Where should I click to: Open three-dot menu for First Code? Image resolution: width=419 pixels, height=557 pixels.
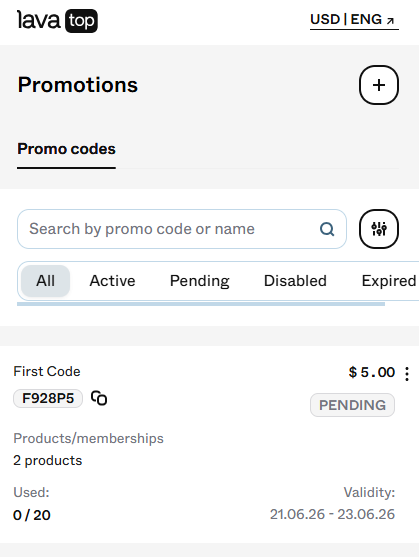[407, 374]
